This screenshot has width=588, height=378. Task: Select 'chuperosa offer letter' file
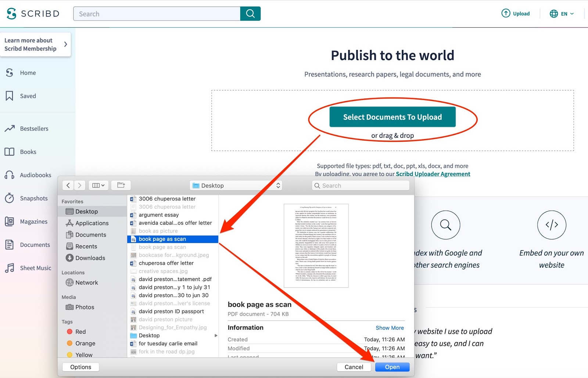173,263
